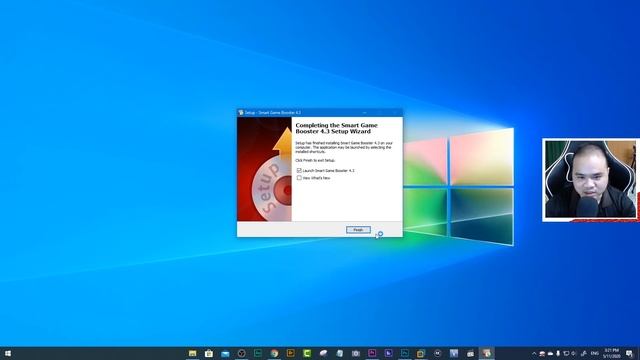Image resolution: width=640 pixels, height=360 pixels.
Task: Open the volume control in system tray
Action: pyautogui.click(x=573, y=353)
